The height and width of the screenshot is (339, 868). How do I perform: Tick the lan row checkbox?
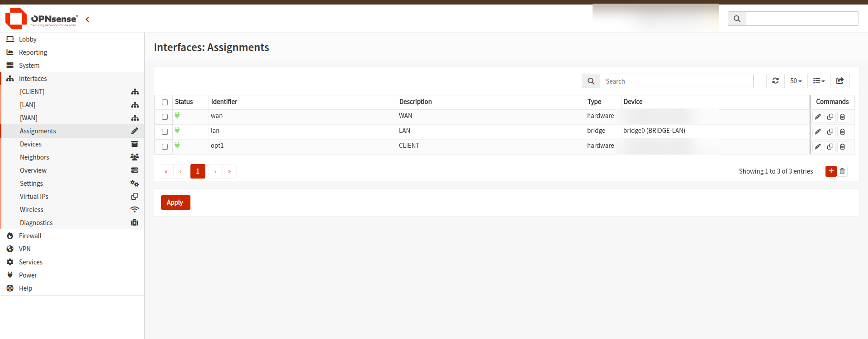pyautogui.click(x=165, y=132)
